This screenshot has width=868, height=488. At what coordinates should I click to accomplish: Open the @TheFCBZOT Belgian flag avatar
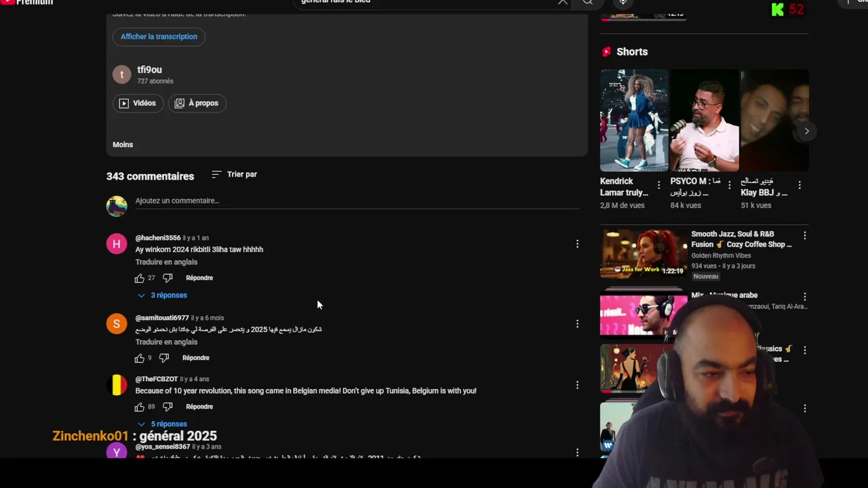[x=117, y=385]
